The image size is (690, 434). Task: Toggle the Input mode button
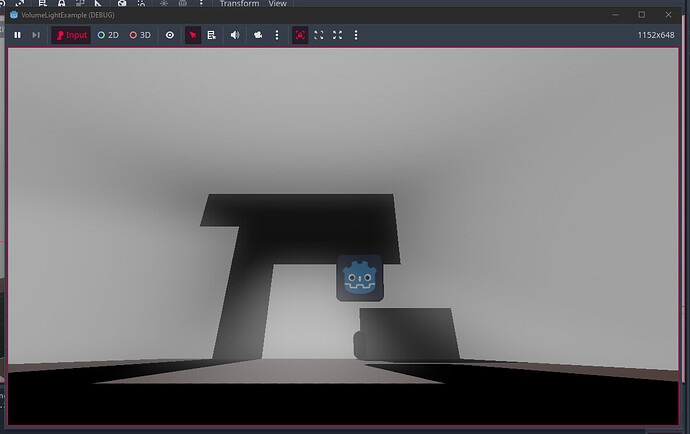point(71,35)
